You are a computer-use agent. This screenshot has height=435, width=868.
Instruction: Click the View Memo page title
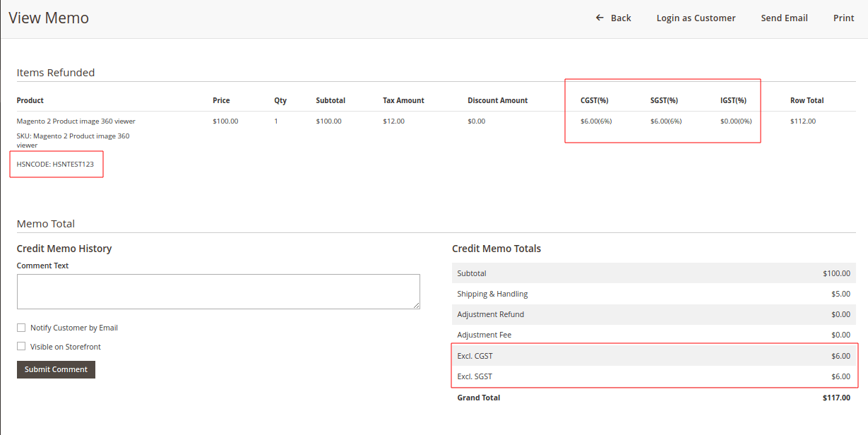(x=48, y=18)
